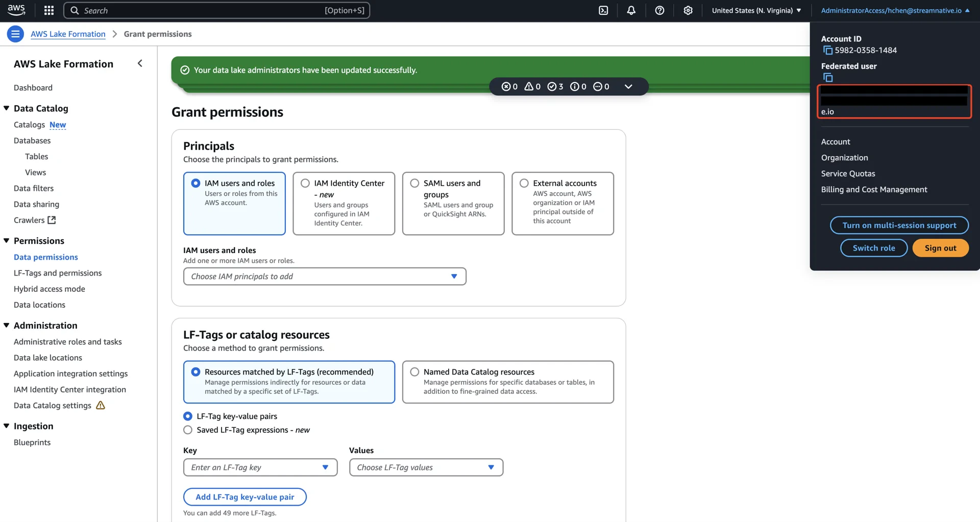Show error notifications count
Image resolution: width=980 pixels, height=522 pixels.
pyautogui.click(x=509, y=87)
